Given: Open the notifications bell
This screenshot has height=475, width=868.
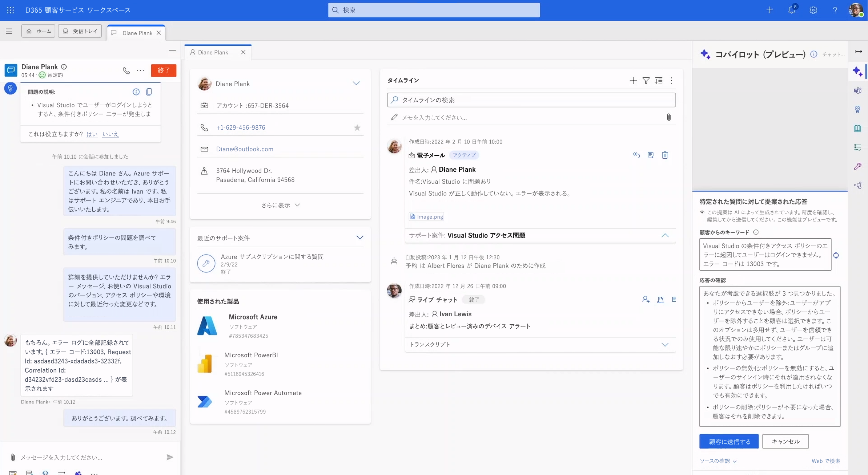Looking at the screenshot, I should pos(792,10).
